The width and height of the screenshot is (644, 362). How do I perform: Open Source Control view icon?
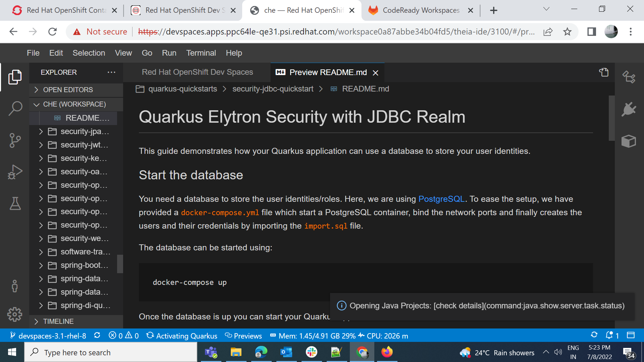point(15,140)
